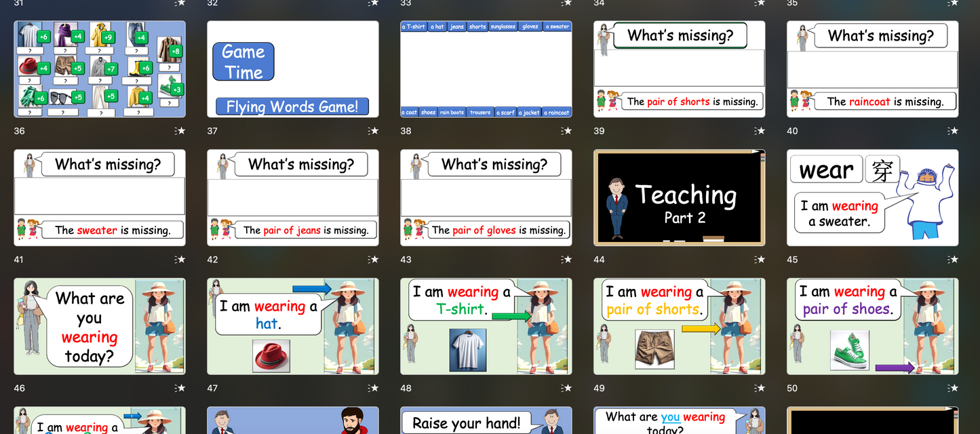Select the clothing items points grid slide
980x434 pixels.
click(99, 69)
